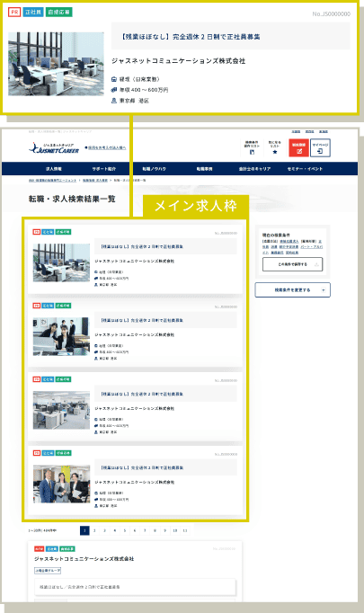Go to results page 2

pyautogui.click(x=94, y=530)
